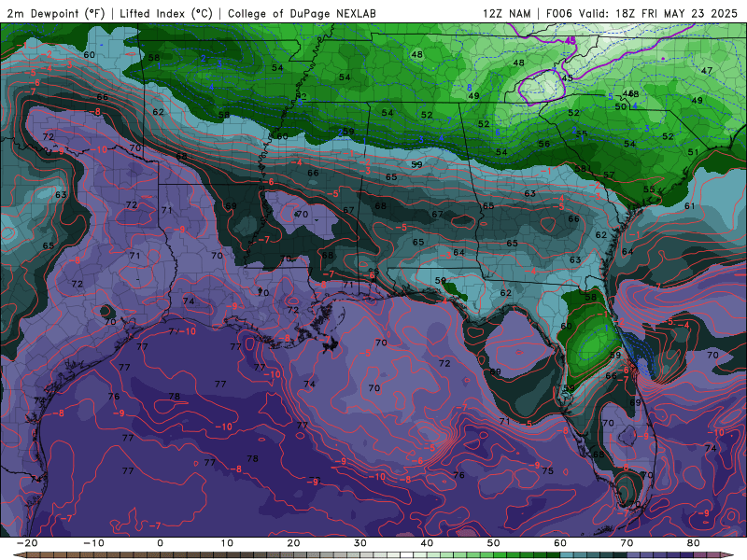The height and width of the screenshot is (560, 747).
Task: Click the 75 dewpoint value over the Gulf
Action: pyautogui.click(x=548, y=470)
